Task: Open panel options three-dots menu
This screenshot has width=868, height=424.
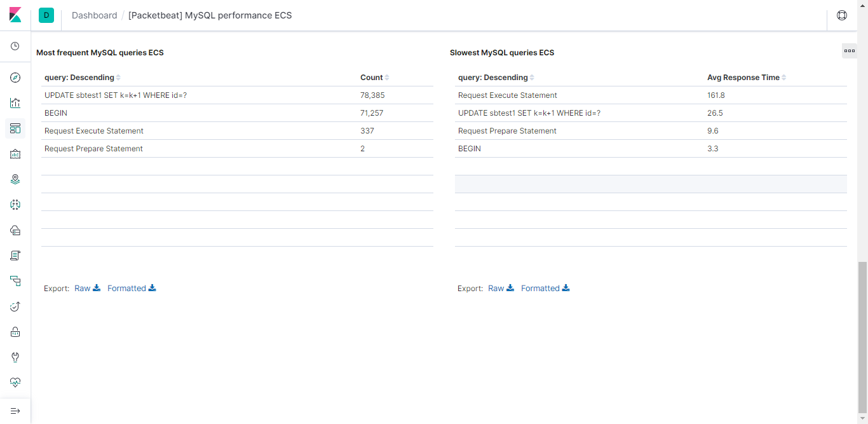Action: [850, 51]
